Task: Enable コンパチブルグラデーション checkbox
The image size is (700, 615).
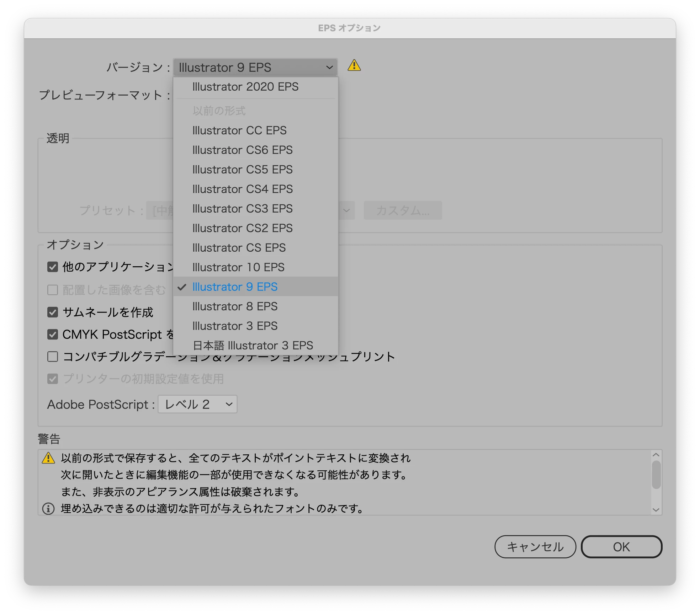Action: pos(53,356)
